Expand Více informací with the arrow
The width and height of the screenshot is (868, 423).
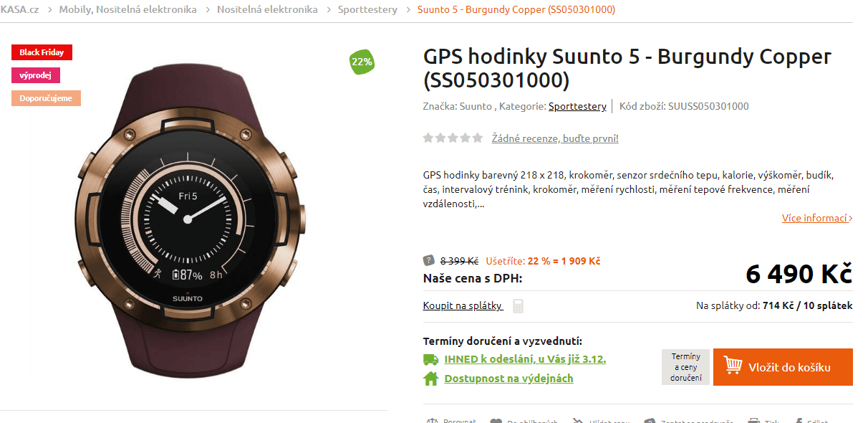[x=817, y=218]
